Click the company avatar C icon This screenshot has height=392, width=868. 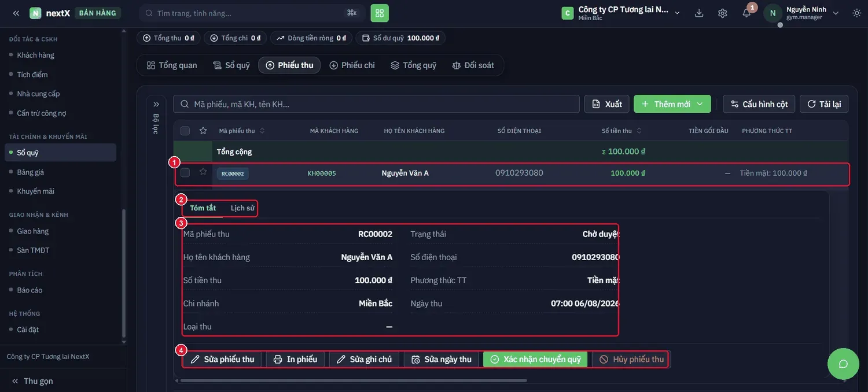[x=568, y=13]
